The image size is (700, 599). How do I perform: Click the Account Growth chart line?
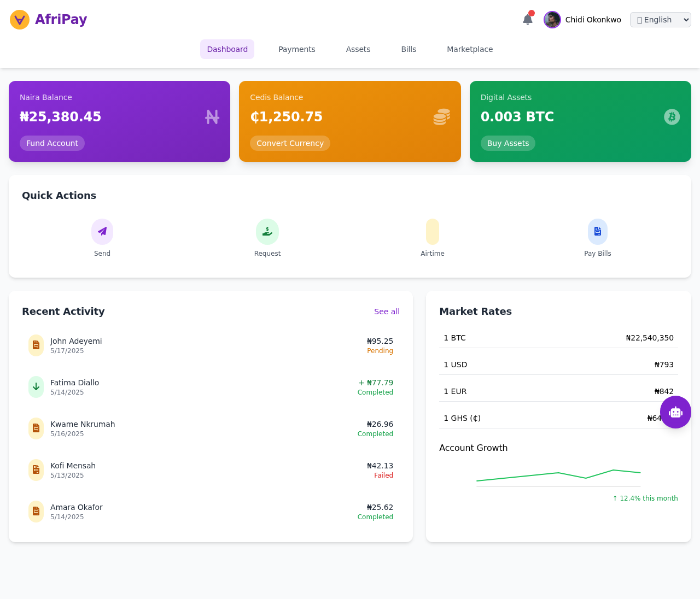[558, 474]
